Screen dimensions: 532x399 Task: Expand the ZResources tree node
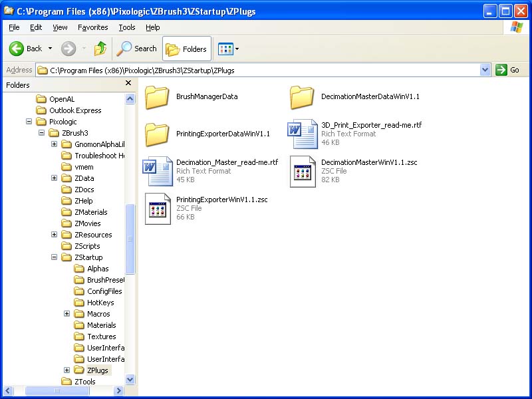pyautogui.click(x=54, y=235)
